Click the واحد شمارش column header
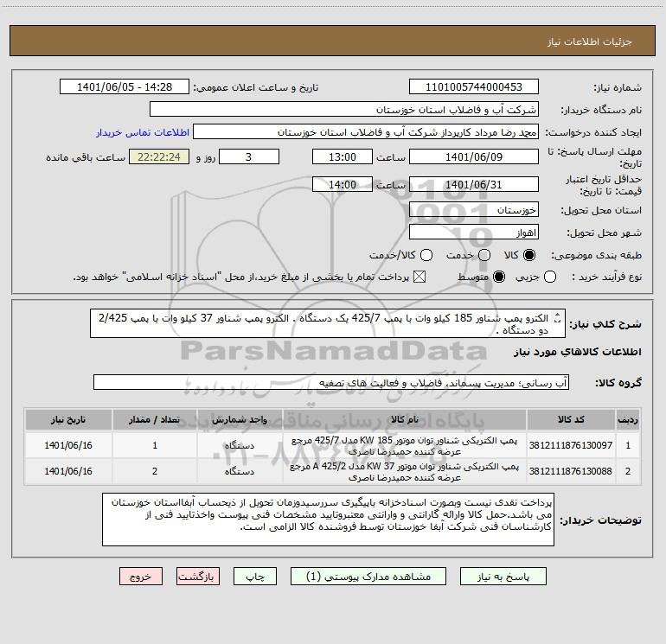The width and height of the screenshot is (666, 644). (240, 419)
